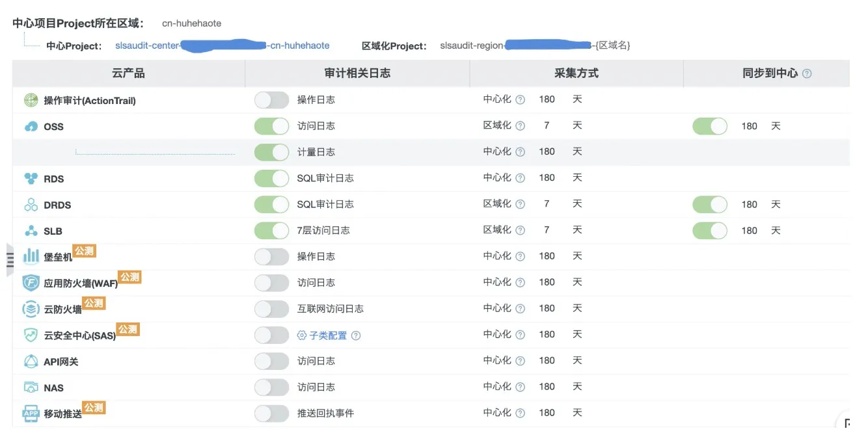Click the SLB product icon
Screen dimensions: 868x446
31,231
